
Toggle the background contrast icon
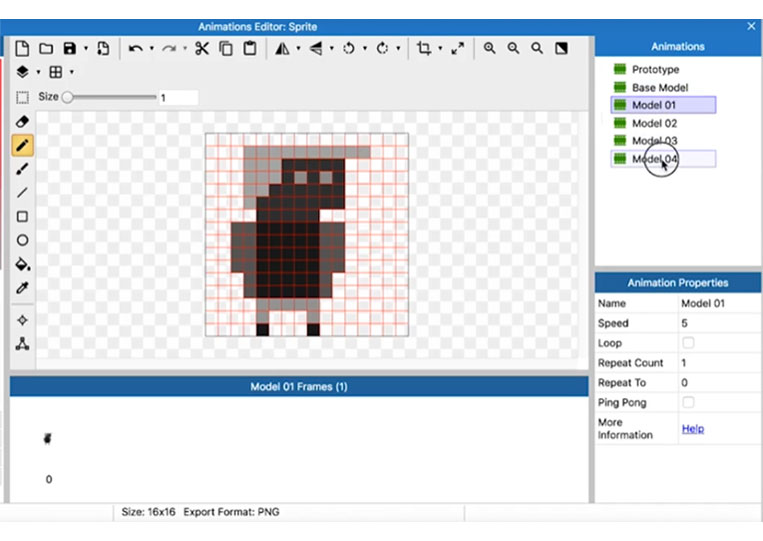(561, 48)
